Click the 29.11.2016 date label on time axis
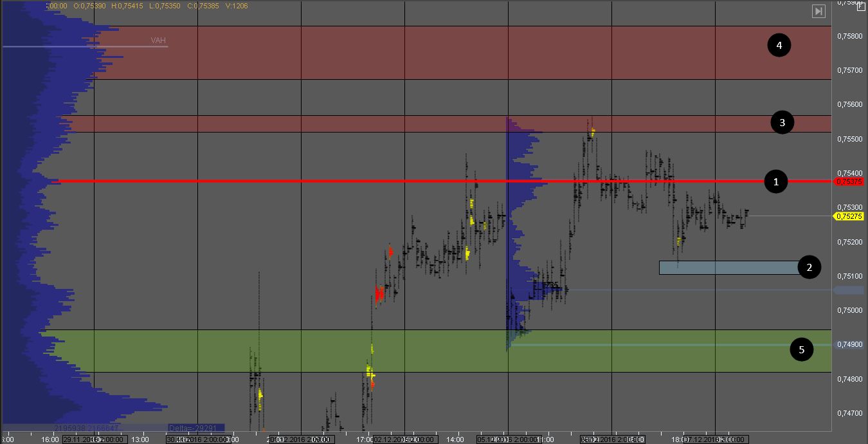This screenshot has width=868, height=444. 93,440
